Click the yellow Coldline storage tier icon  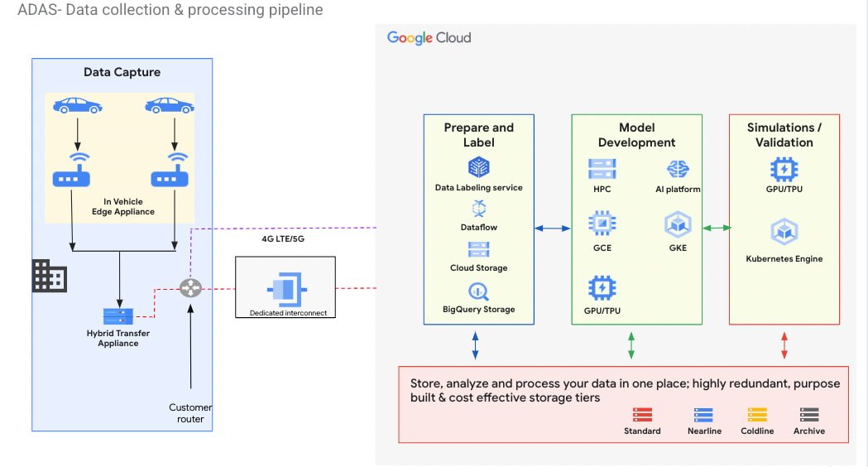(757, 415)
